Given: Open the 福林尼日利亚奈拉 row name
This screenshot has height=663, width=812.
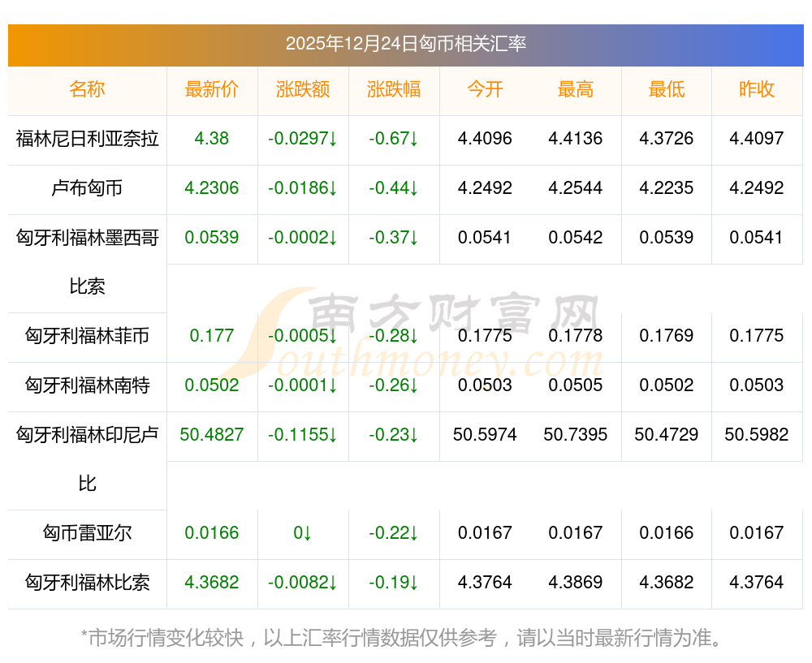Looking at the screenshot, I should (87, 139).
